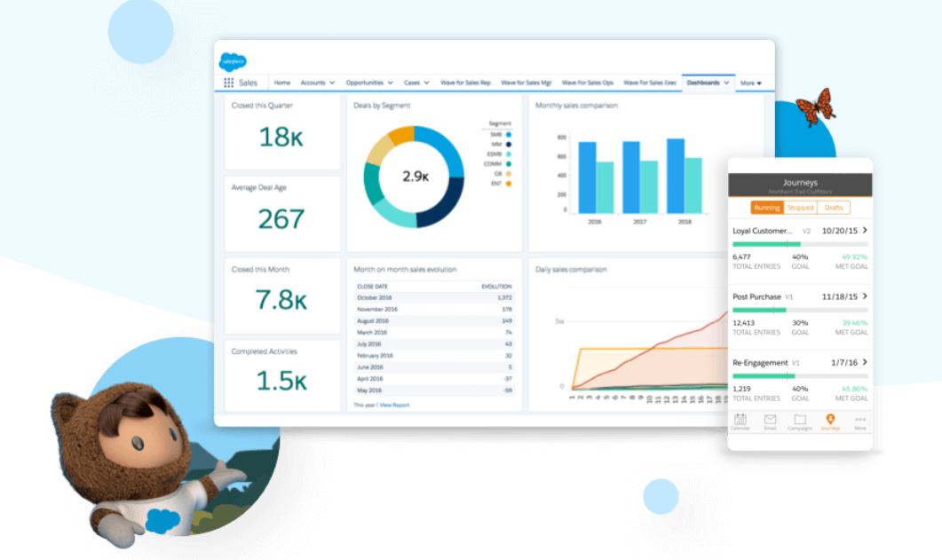Switch to Wave For Sales Exec tab
942x560 pixels.
pos(650,83)
